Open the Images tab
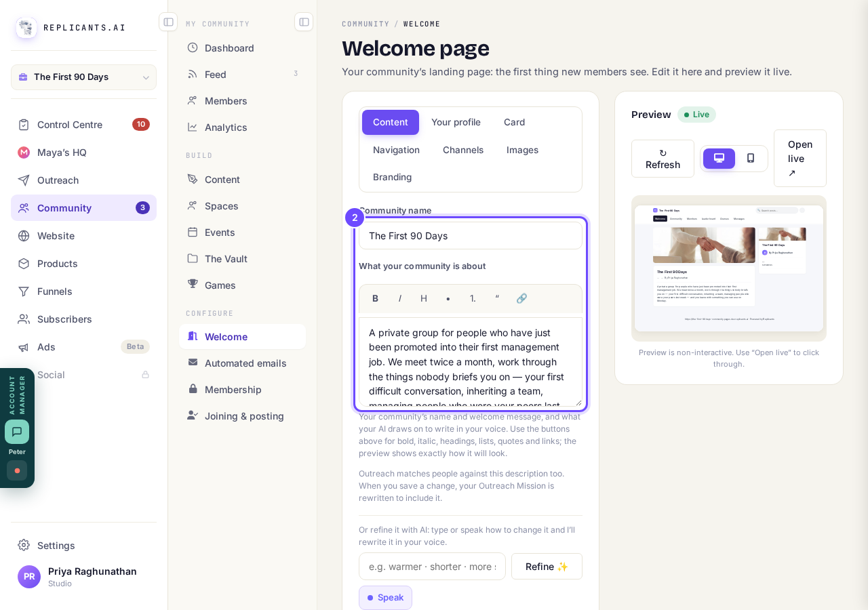 coord(522,150)
